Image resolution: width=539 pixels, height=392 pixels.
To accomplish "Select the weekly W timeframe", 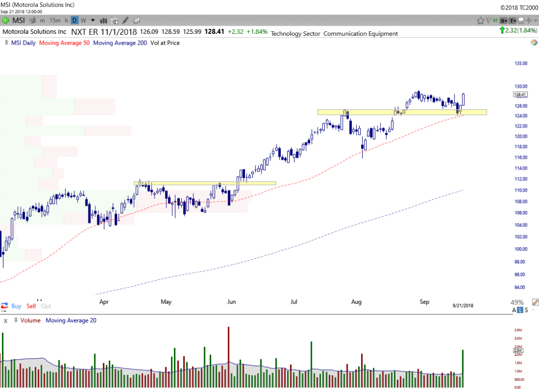I will coord(83,20).
